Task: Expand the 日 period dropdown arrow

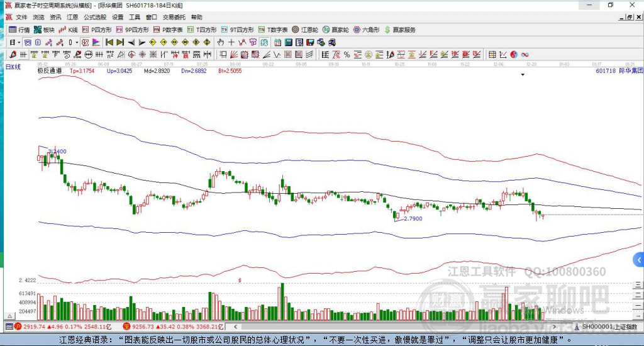Action: 19,42
